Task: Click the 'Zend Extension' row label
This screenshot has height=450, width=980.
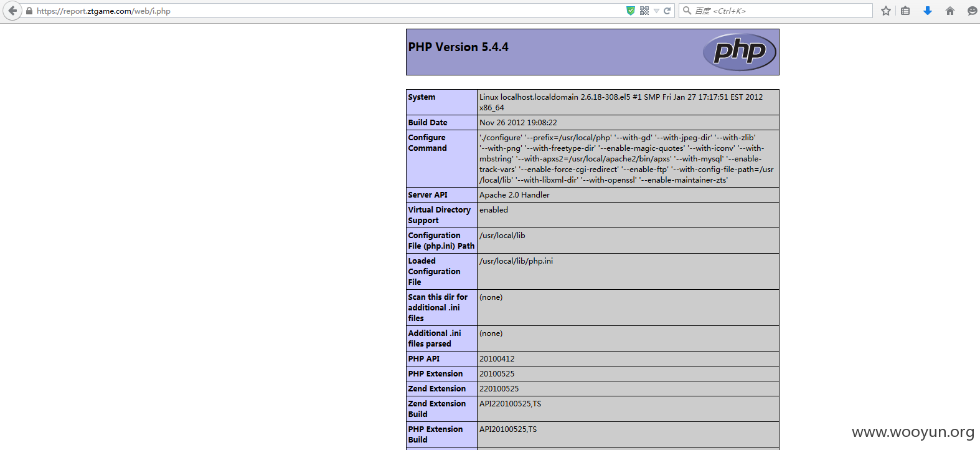Action: click(437, 389)
